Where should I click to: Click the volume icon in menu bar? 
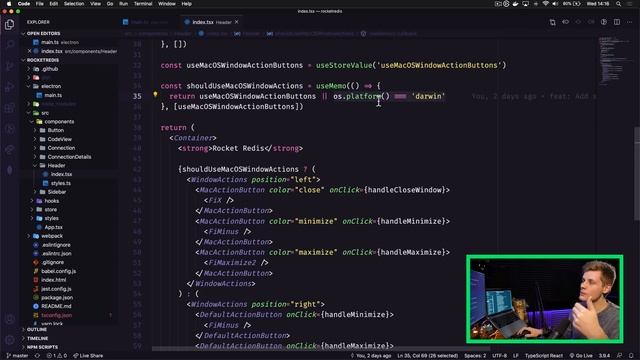tap(555, 4)
